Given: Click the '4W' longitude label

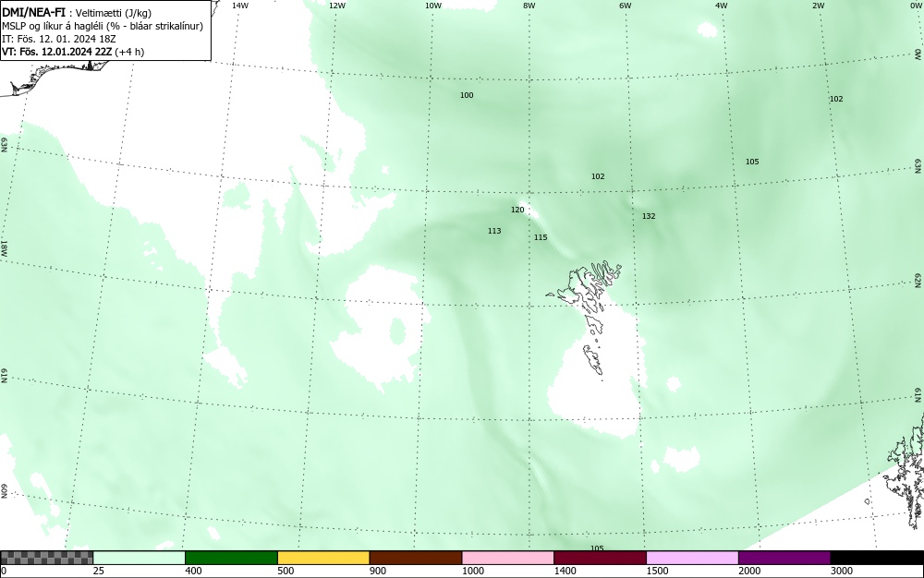Looking at the screenshot, I should 722,6.
